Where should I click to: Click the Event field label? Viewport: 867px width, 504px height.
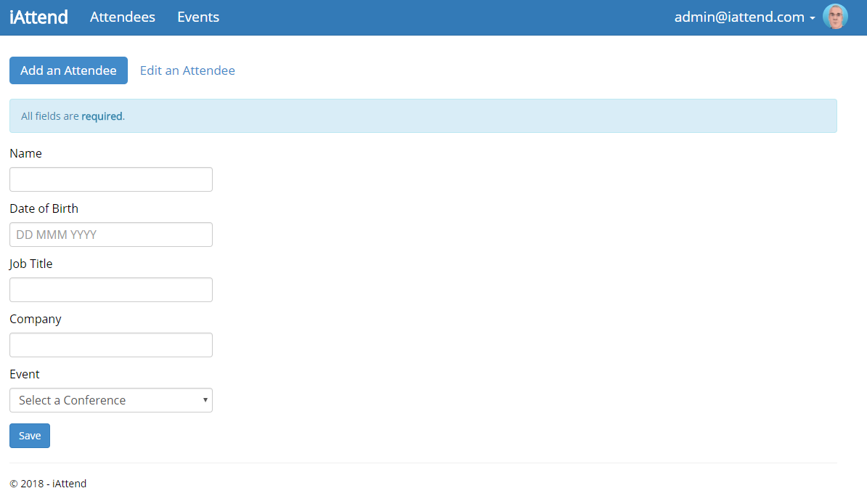(x=25, y=374)
